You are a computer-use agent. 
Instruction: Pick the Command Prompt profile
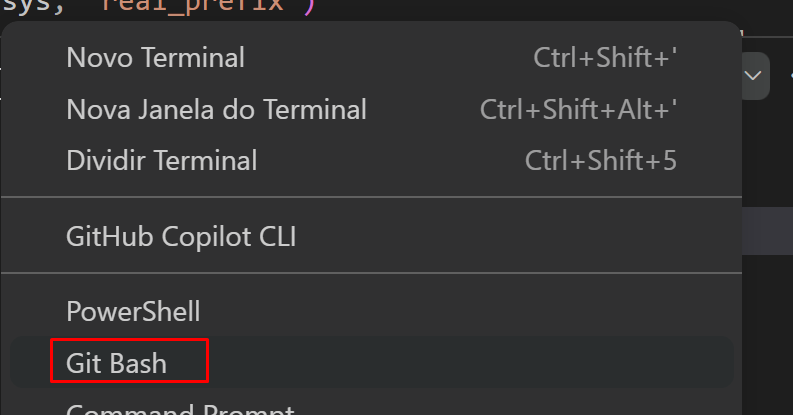coord(180,409)
